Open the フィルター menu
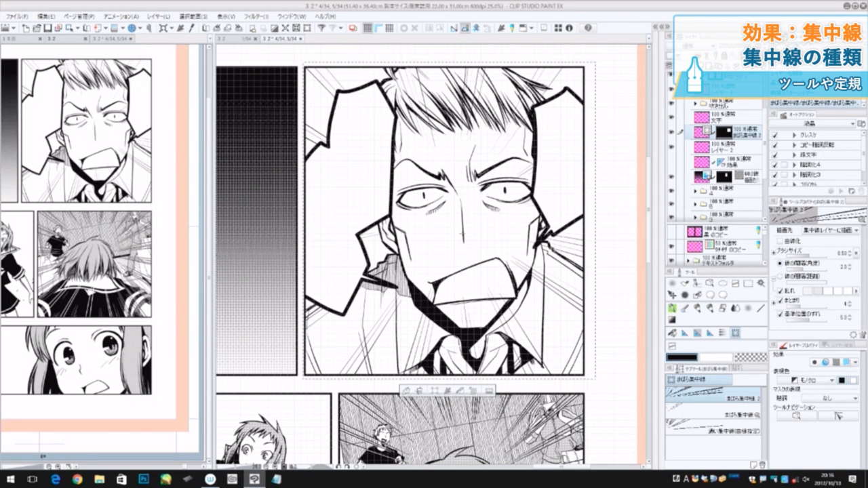 pyautogui.click(x=256, y=16)
